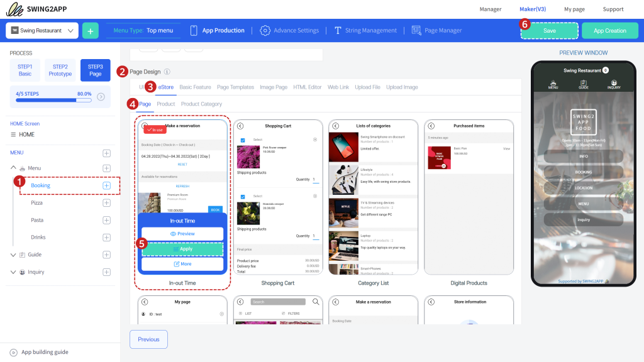The image size is (644, 362).
Task: Click the plus icon beside Pasta
Action: tap(106, 221)
